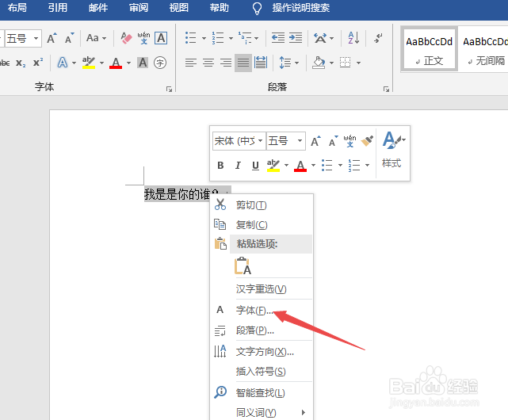Click the ribbon numbering list icon

(x=218, y=37)
